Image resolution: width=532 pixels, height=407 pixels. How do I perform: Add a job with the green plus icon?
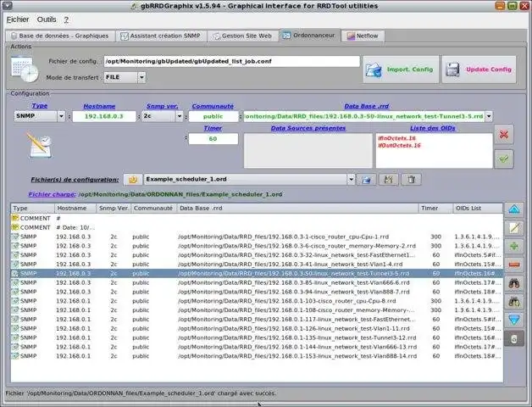514,246
